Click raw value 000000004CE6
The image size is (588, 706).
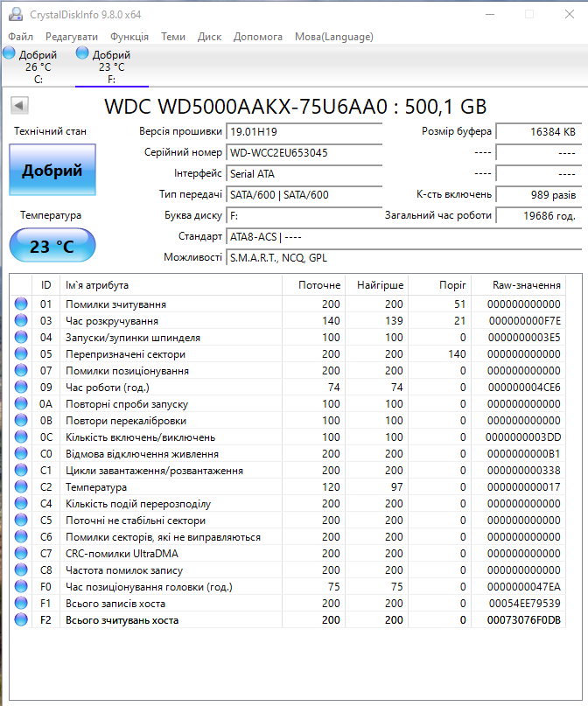(524, 388)
